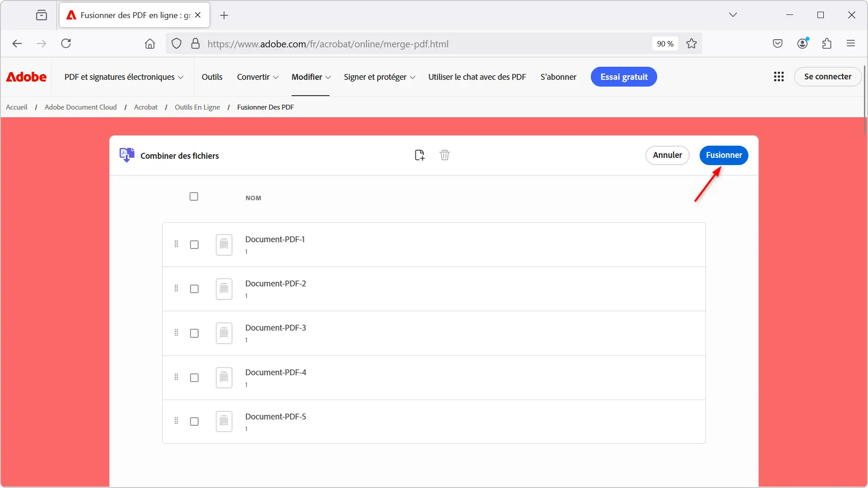Viewport: 868px width, 488px height.
Task: Click the Se connecter button
Action: pos(828,77)
